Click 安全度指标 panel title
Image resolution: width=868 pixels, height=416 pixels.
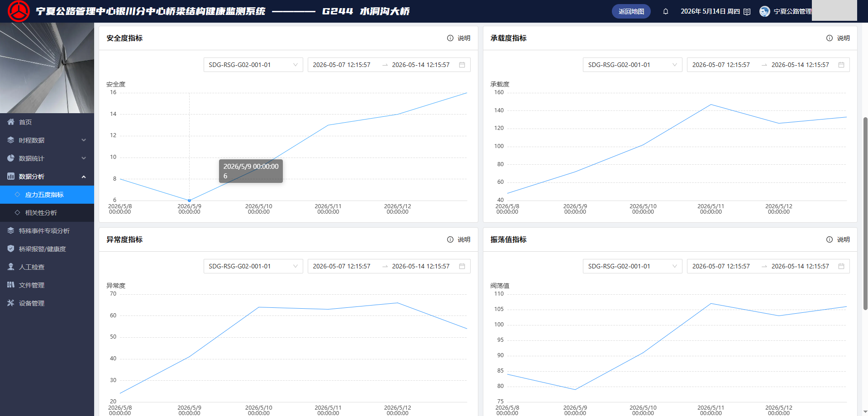coord(124,38)
